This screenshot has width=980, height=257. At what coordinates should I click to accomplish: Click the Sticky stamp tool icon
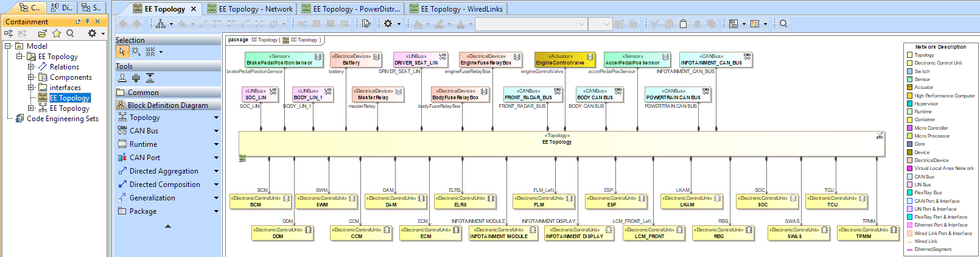pyautogui.click(x=122, y=78)
